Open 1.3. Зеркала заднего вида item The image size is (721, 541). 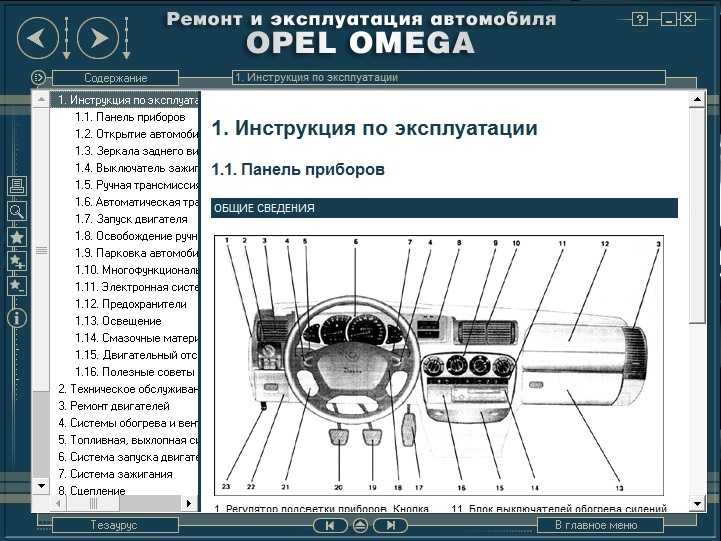(x=137, y=151)
